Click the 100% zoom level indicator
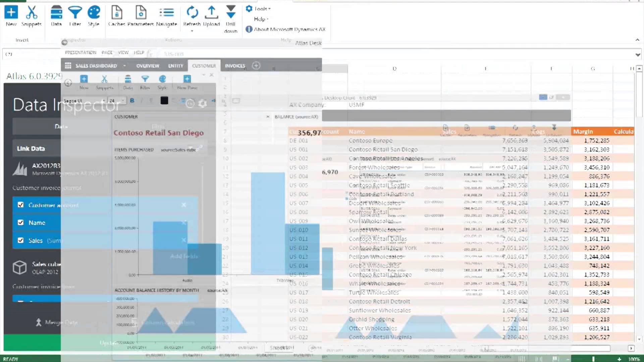 634,359
